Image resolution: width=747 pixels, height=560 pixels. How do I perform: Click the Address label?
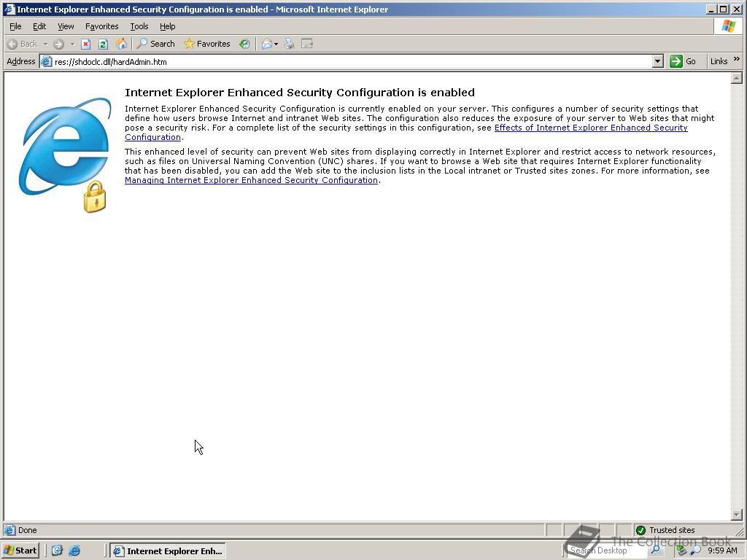(x=20, y=61)
